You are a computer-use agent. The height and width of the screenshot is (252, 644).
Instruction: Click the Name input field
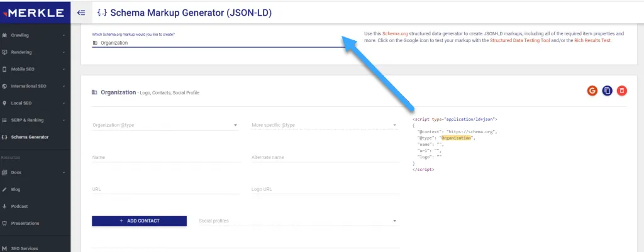pos(166,158)
